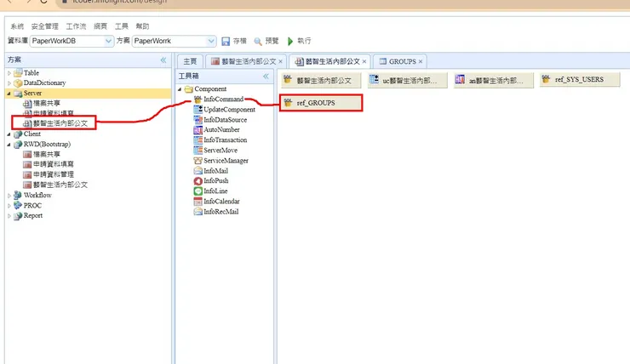Select the Server node label
Screen dimensions: 630x364
[32, 93]
